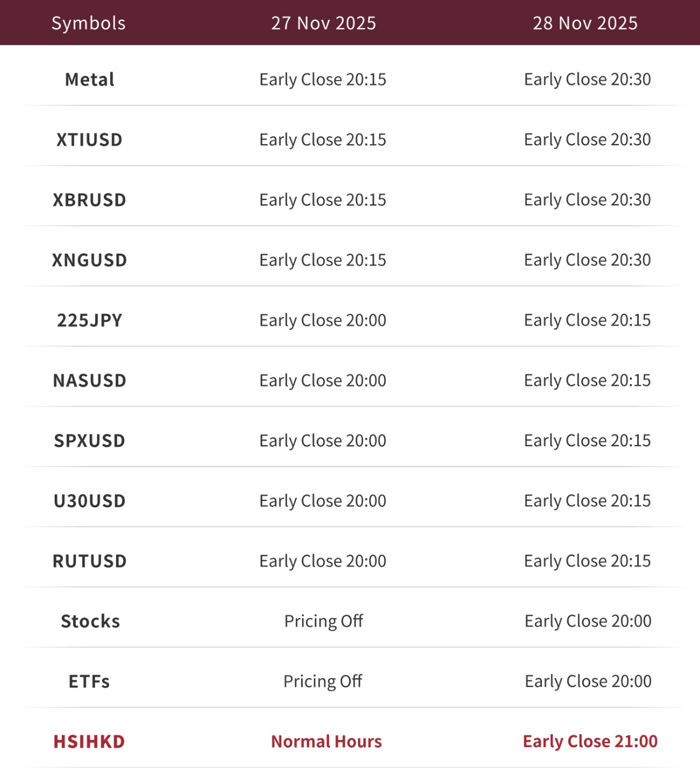Click the Metal symbol label
Viewport: 700px width, 768px height.
pos(89,79)
